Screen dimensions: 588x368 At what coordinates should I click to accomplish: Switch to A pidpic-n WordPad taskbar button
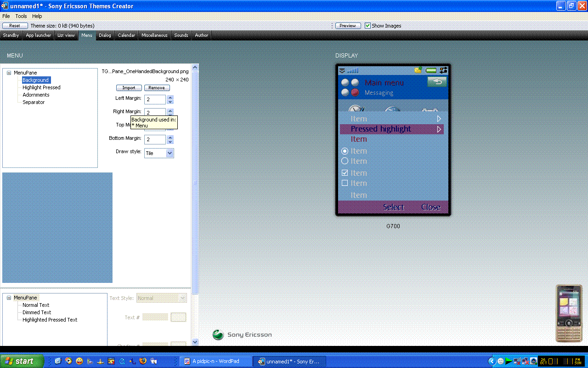point(215,361)
